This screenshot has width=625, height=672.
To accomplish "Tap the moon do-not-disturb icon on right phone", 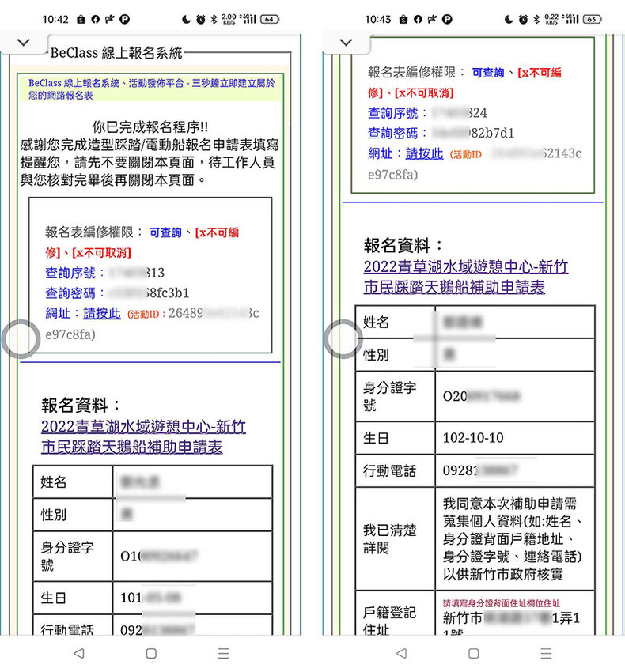I will pos(509,19).
